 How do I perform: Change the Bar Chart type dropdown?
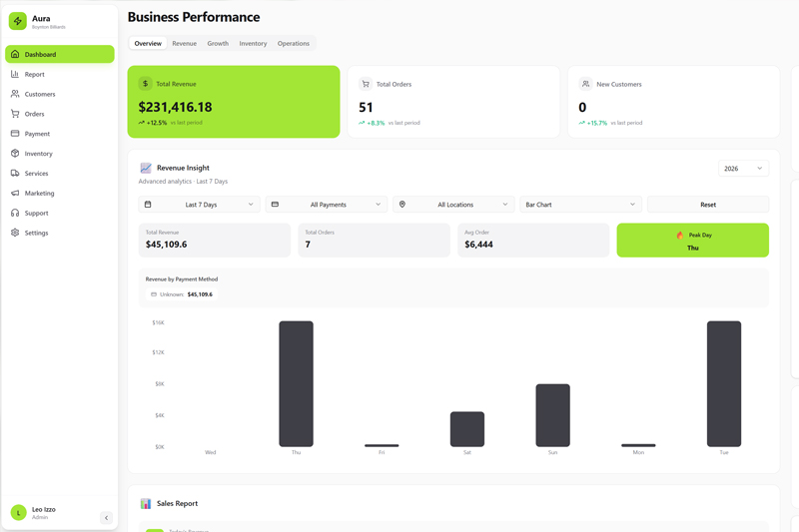(x=580, y=205)
